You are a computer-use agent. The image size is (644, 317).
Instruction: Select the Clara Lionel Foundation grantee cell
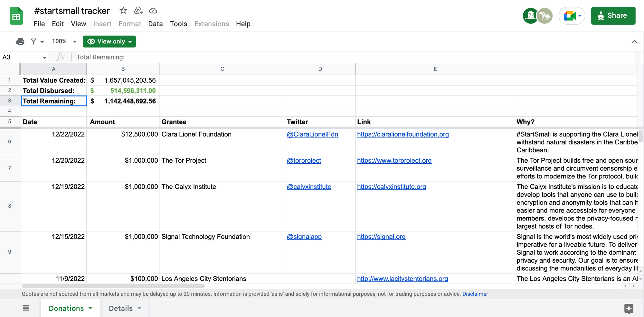[x=222, y=142]
